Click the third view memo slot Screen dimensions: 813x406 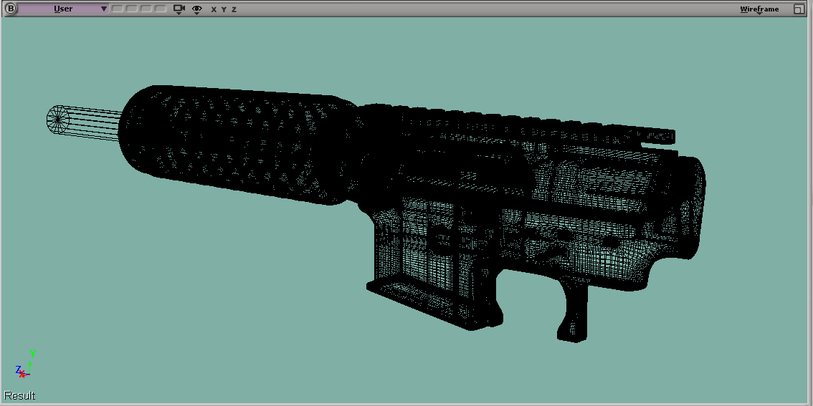[146, 9]
